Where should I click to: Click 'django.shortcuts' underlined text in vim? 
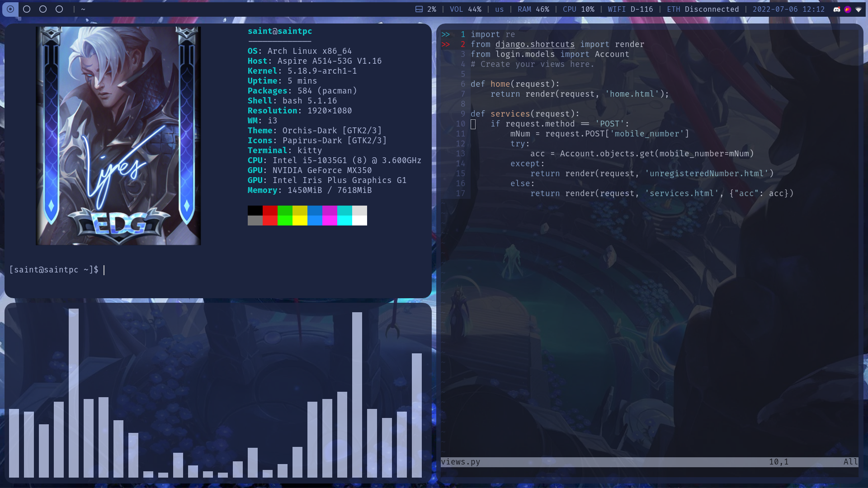[535, 44]
